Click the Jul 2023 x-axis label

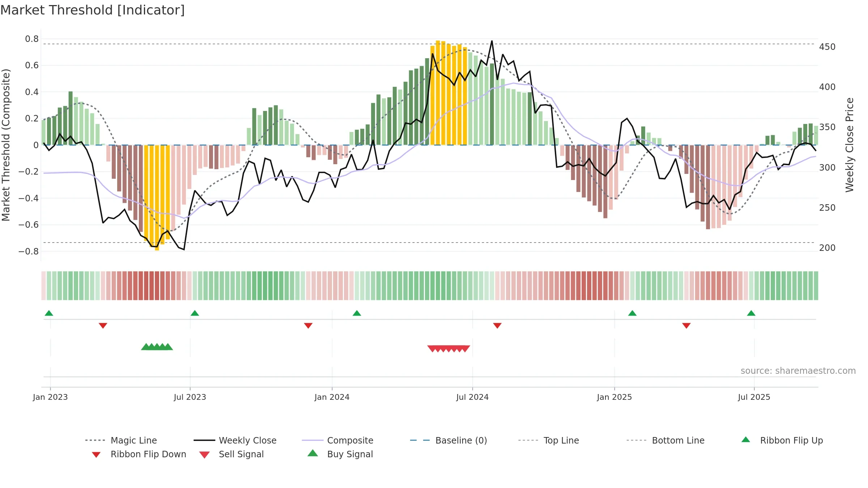click(190, 397)
